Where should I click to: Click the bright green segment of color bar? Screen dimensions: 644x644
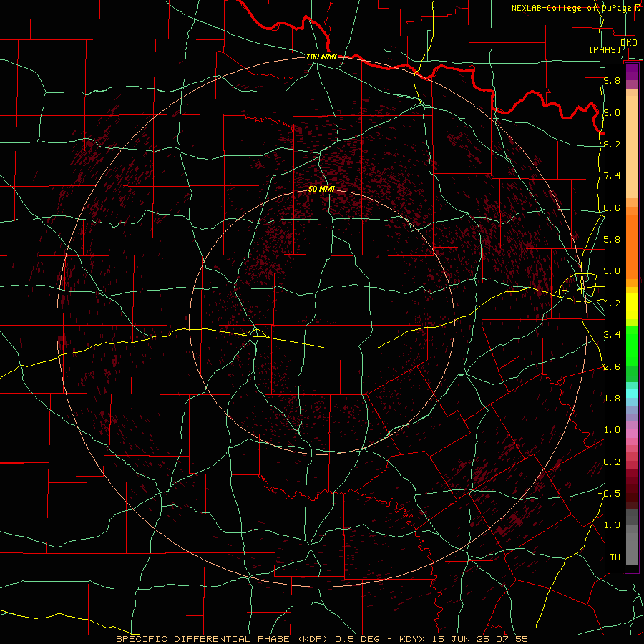[x=632, y=346]
